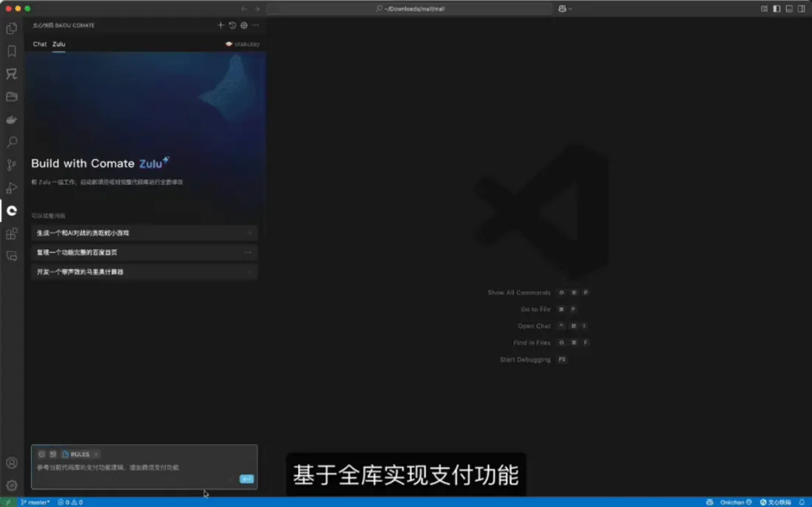Screen dimensions: 812x507
Task: View Comate conversation history via the clock icon
Action: pyautogui.click(x=232, y=25)
